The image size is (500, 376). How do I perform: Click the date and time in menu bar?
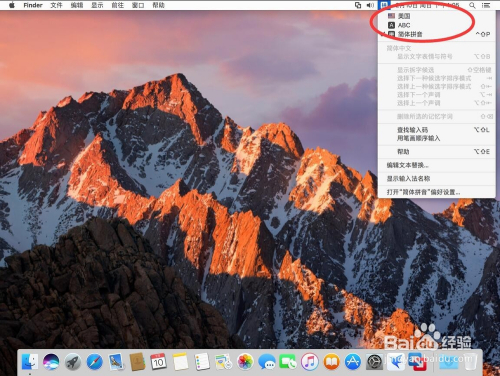(428, 5)
